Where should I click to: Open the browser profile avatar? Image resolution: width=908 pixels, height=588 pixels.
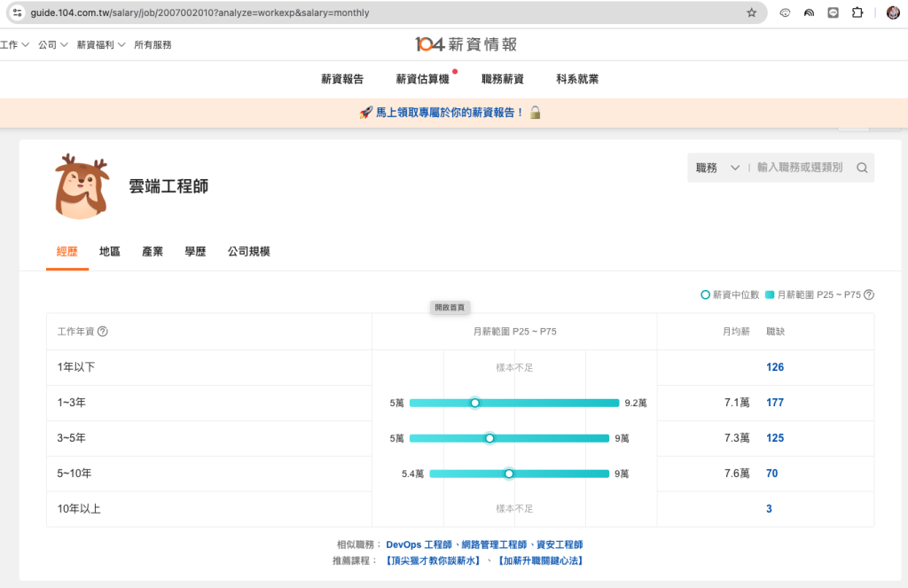892,13
